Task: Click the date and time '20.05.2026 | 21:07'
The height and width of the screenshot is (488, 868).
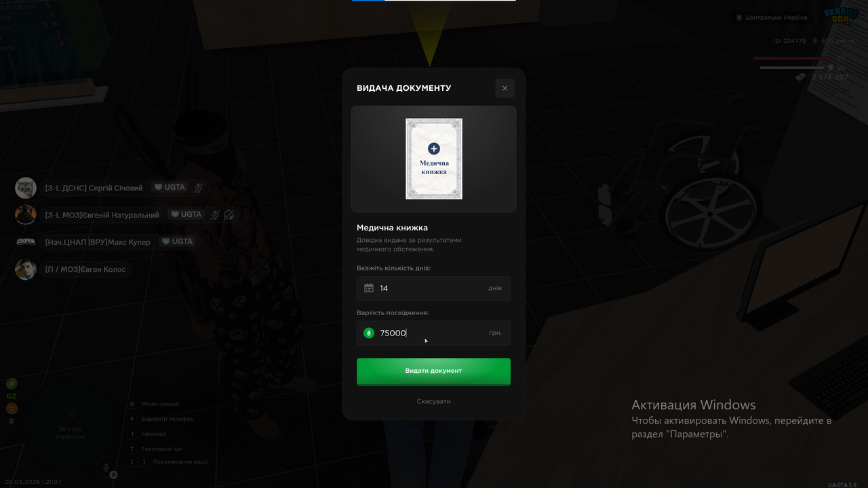Action: tap(33, 482)
